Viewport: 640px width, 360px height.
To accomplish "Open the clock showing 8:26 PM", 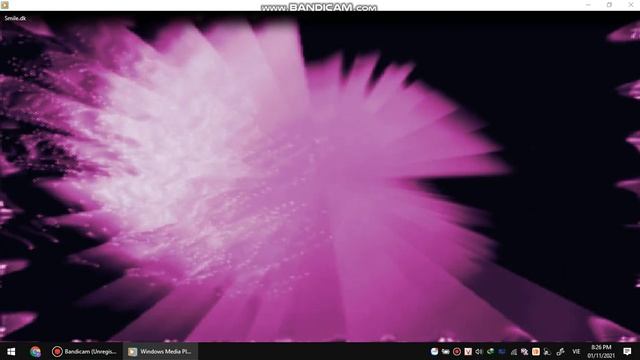I will (601, 351).
